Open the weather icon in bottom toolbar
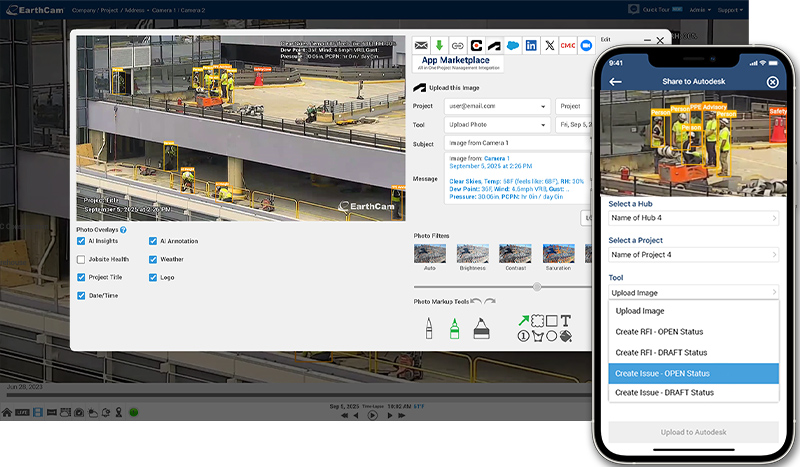Image resolution: width=800 pixels, height=467 pixels. coord(93,412)
